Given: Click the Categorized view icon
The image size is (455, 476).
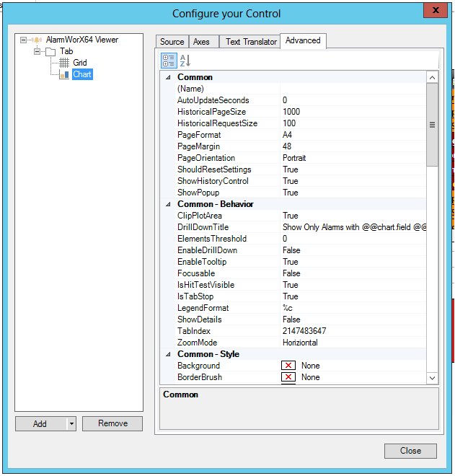Looking at the screenshot, I should point(168,61).
